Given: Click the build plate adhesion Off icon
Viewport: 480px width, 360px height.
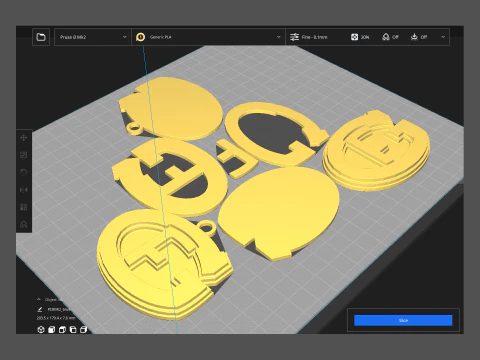Looking at the screenshot, I should click(414, 37).
